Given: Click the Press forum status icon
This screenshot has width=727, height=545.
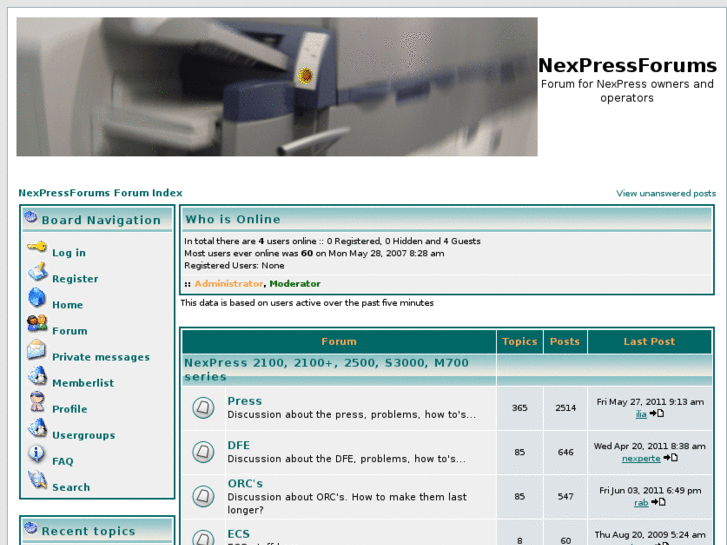Looking at the screenshot, I should pos(203,408).
